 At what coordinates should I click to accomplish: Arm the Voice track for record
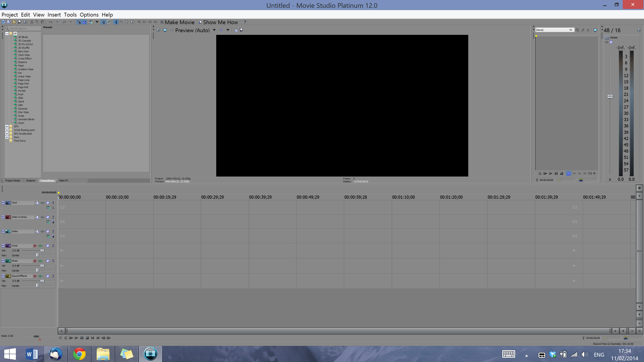click(35, 246)
